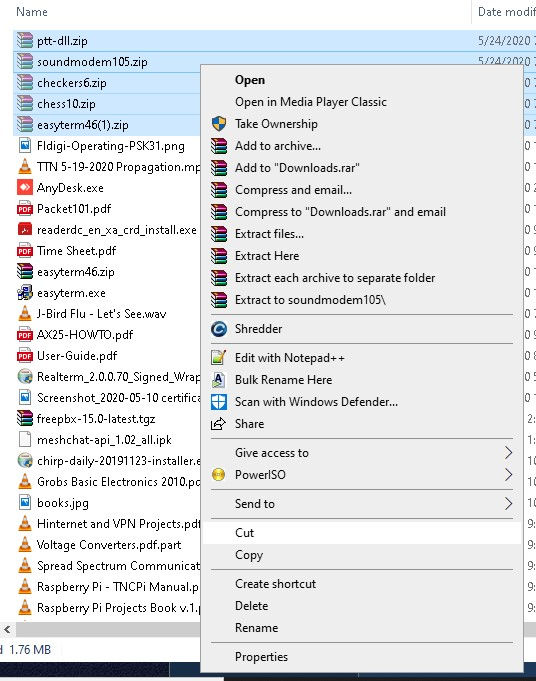Click the Share arrow icon
The image size is (536, 681).
218,423
